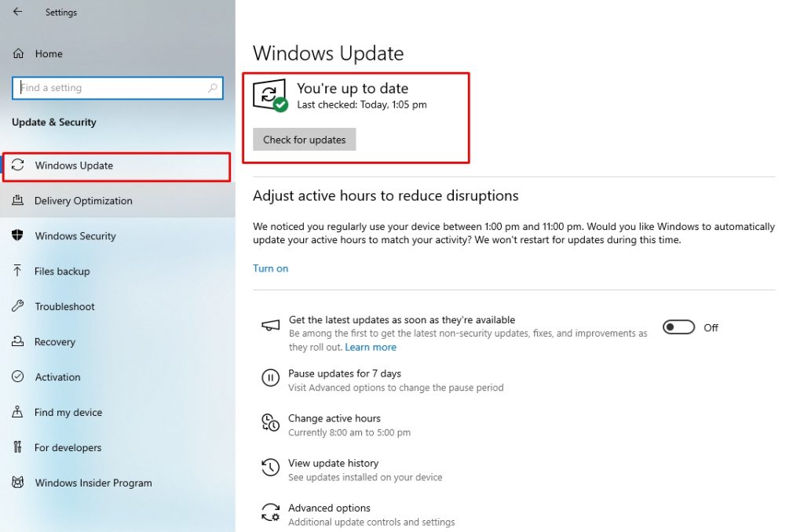Click 'Currently 8:00 am to 5:00 pm' text
The width and height of the screenshot is (804, 532).
(349, 432)
